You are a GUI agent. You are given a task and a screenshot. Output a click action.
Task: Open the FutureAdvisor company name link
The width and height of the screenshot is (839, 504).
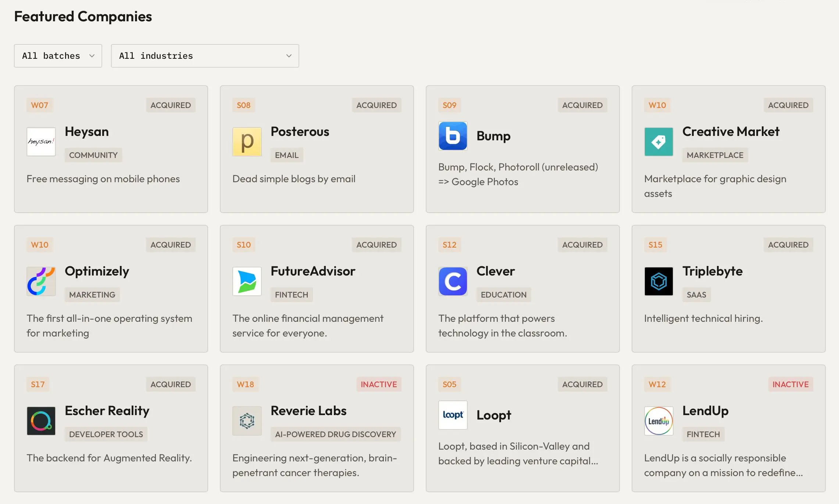pos(313,271)
